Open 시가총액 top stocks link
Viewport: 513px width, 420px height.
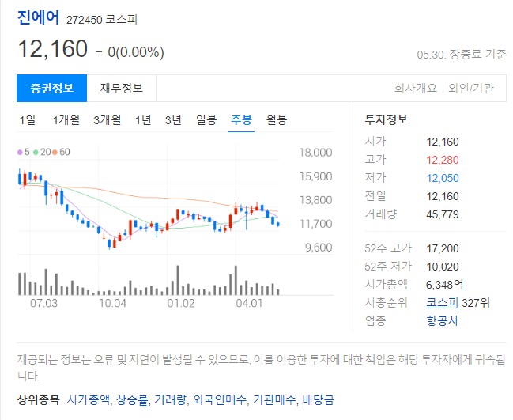pyautogui.click(x=88, y=399)
